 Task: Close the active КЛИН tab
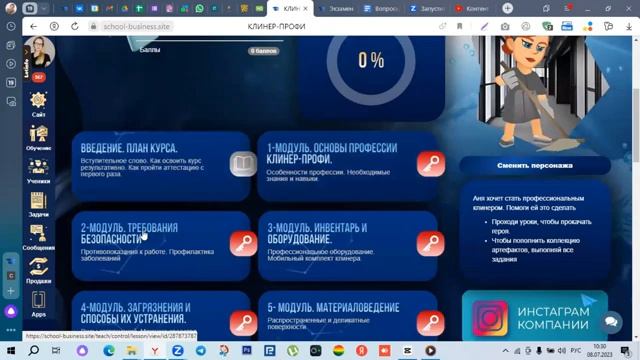(305, 9)
